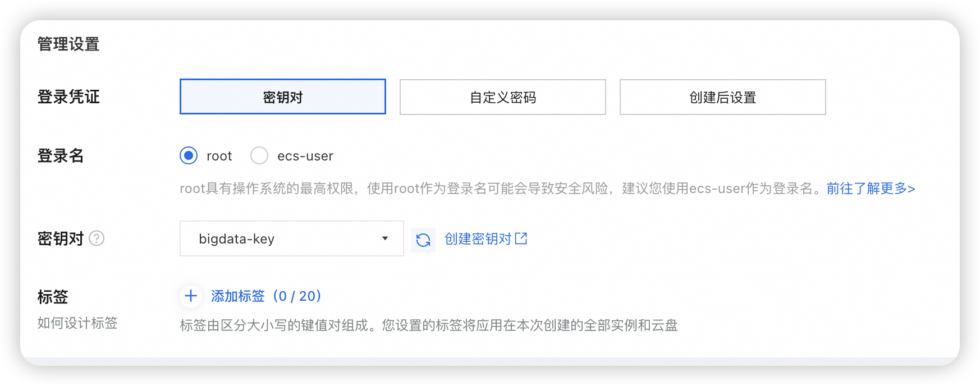Select the root login name radio button
This screenshot has height=386, width=980.
tap(189, 156)
